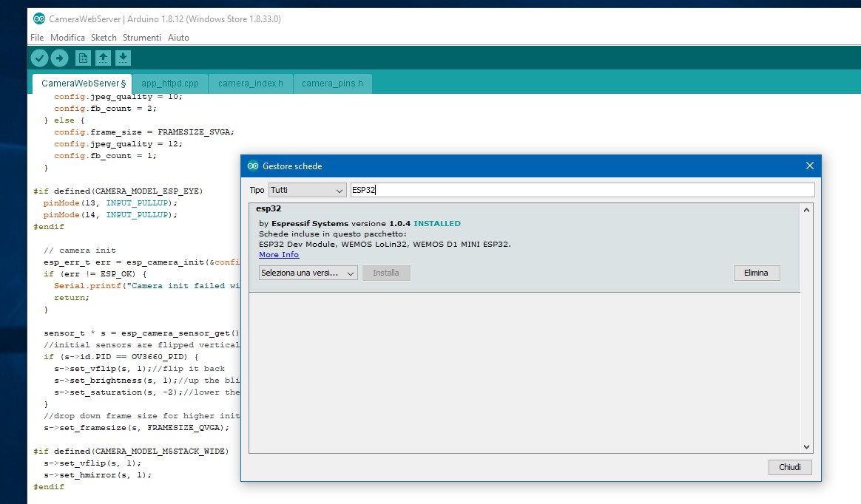Viewport: 861px width, 504px height.
Task: Open the File menu
Action: point(37,37)
